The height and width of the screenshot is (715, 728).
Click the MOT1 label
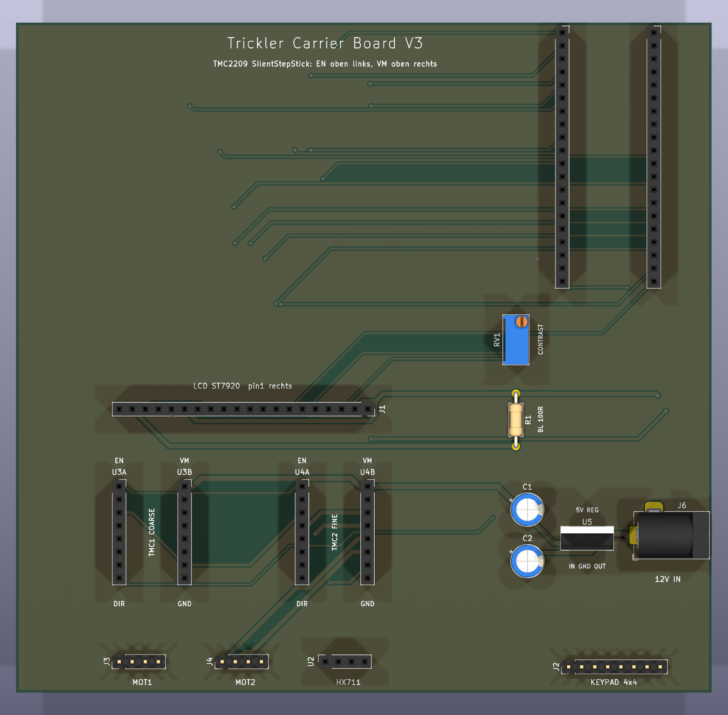tap(142, 682)
